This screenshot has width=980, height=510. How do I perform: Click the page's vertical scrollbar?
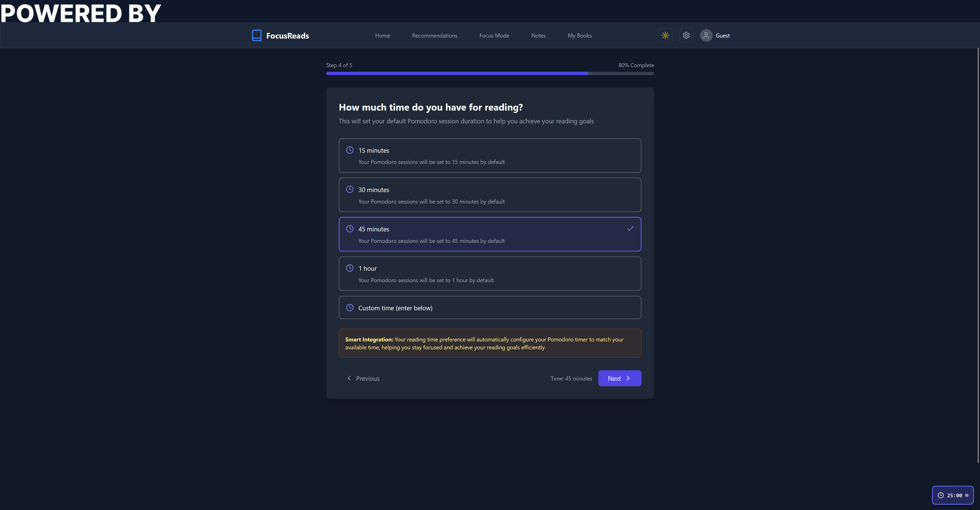978,255
